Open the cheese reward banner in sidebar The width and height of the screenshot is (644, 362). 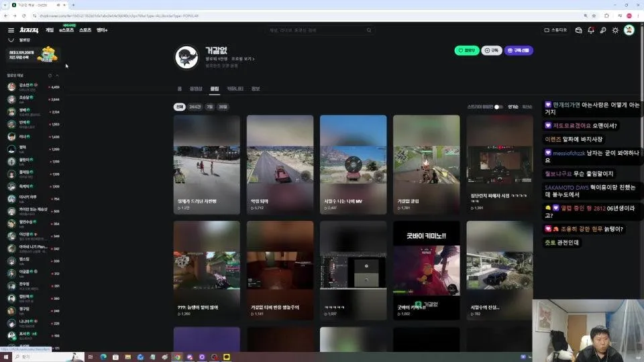[33, 54]
